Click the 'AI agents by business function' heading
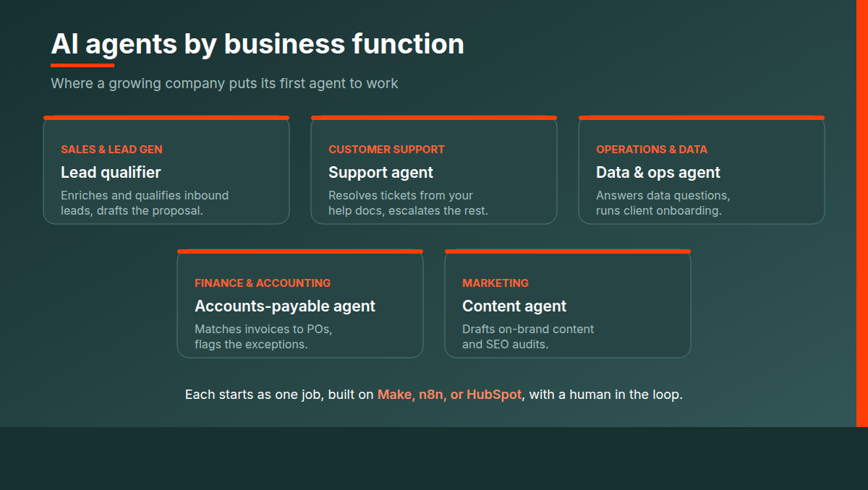Viewport: 868px width, 490px height. (x=258, y=44)
